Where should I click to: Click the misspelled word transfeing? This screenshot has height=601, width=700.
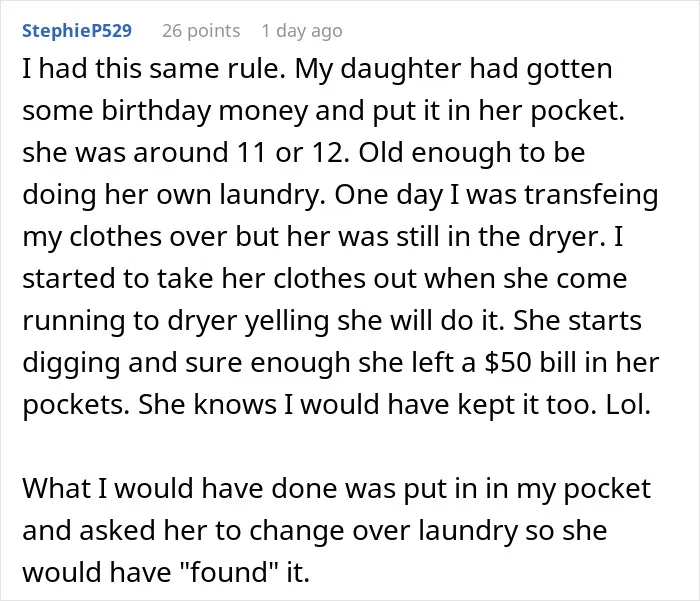pos(591,195)
